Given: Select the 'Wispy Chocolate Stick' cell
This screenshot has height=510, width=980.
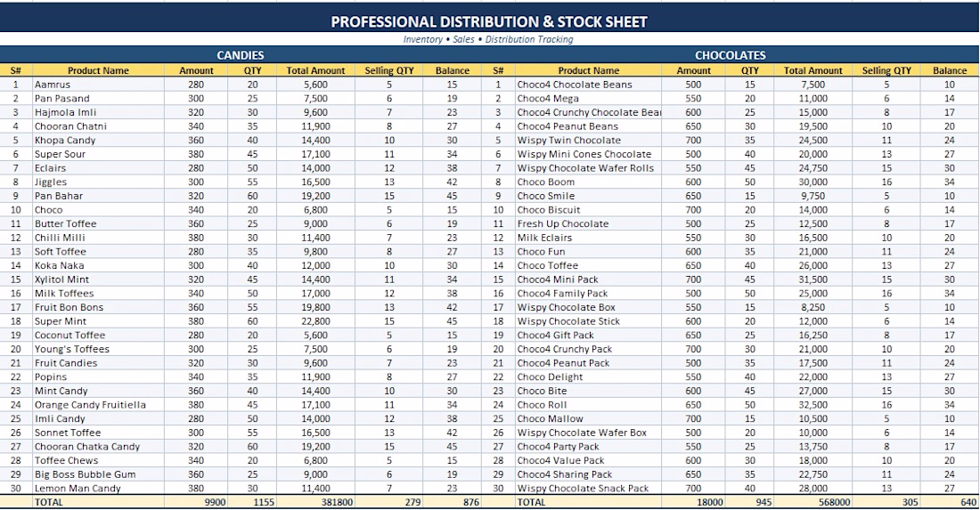Looking at the screenshot, I should 588,320.
